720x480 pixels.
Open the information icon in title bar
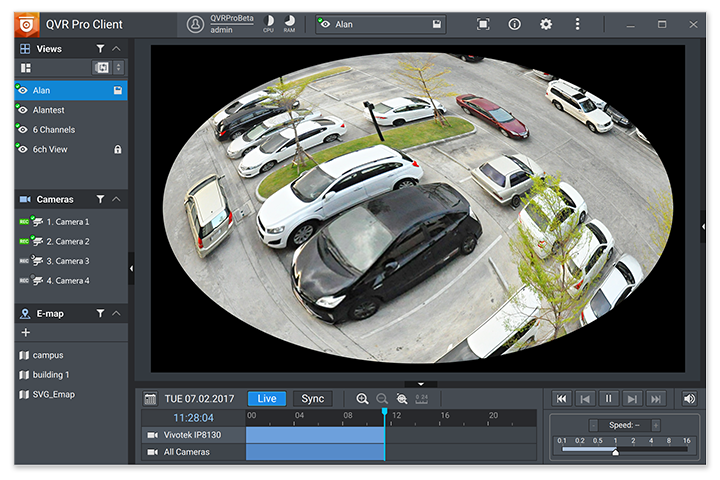[514, 24]
